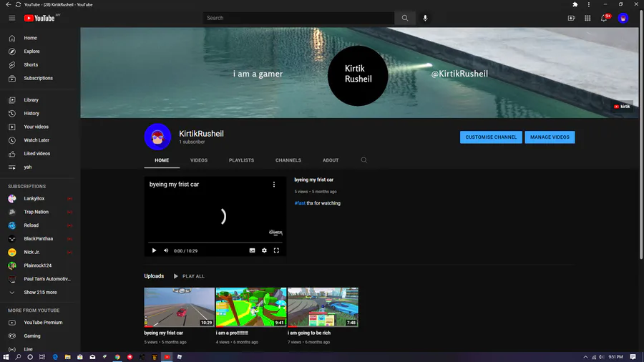Reload the page with refresh icon
The width and height of the screenshot is (644, 362).
pyautogui.click(x=18, y=4)
